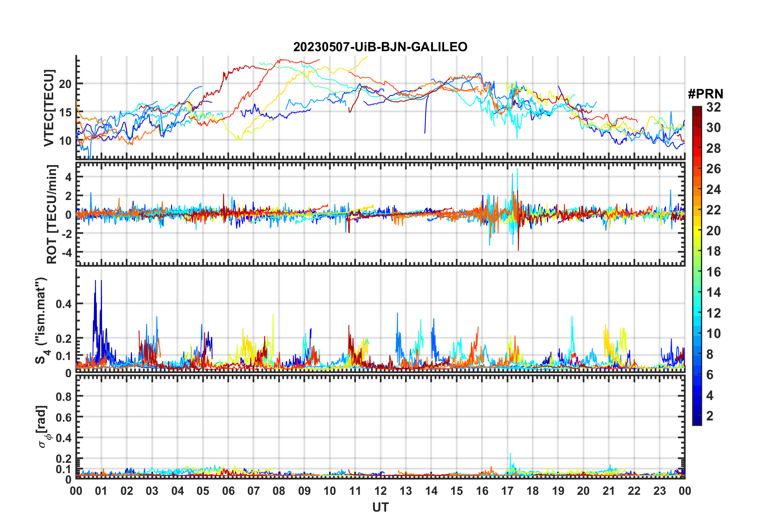The image size is (761, 532).
Task: Click the 0.8 tick on sigma phi axis
Action: (64, 396)
